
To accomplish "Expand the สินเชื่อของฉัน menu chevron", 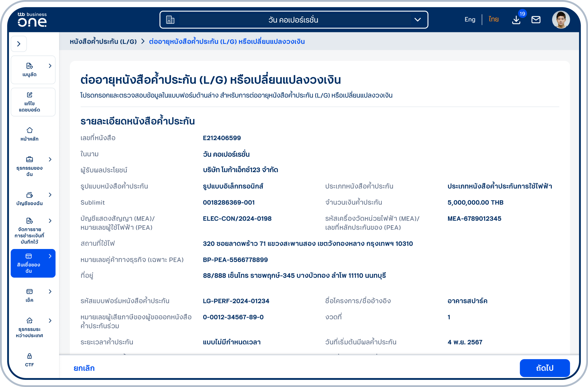I will 50,256.
